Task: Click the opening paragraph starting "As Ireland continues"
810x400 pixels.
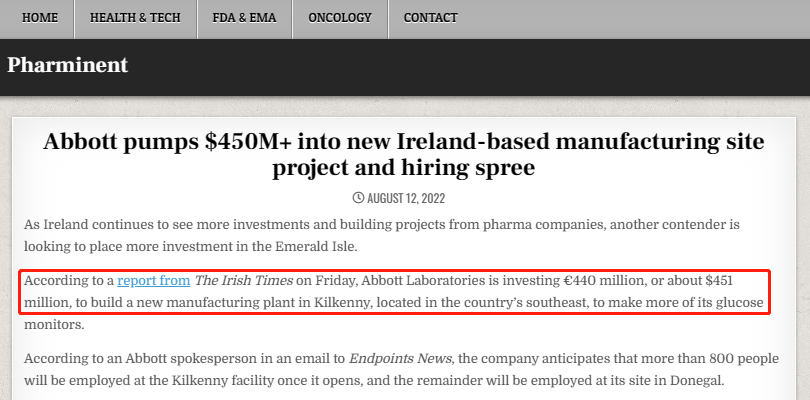Action: pos(382,235)
